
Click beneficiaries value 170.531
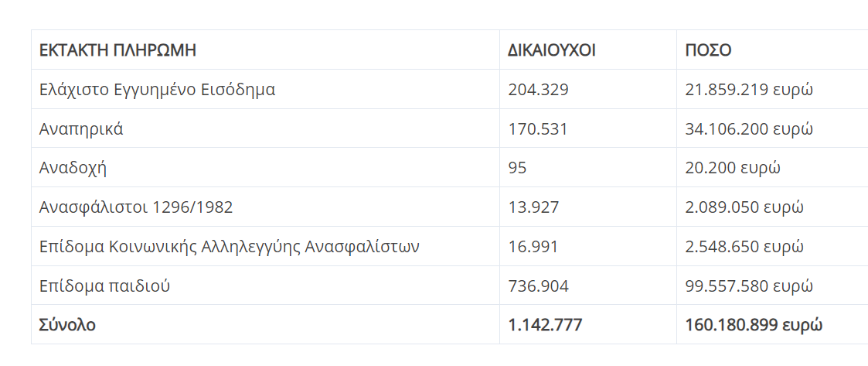click(537, 129)
